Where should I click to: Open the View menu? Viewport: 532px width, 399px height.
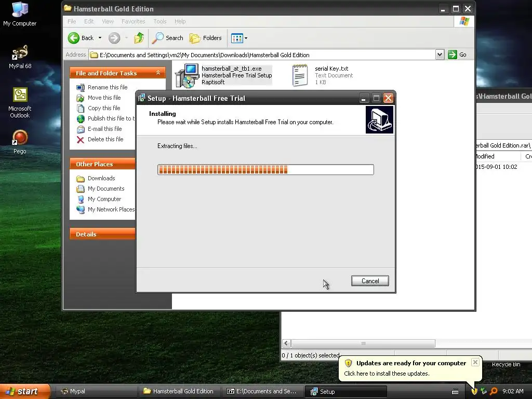(108, 21)
